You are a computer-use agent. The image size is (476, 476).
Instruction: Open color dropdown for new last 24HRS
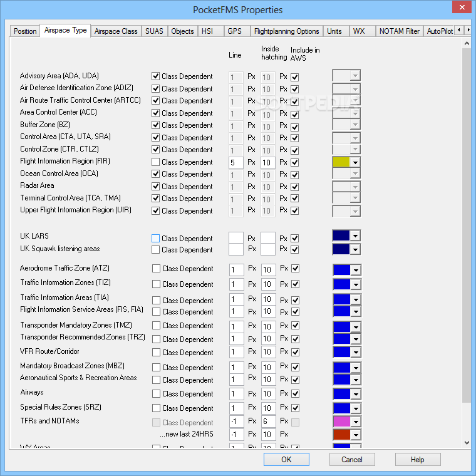tap(356, 435)
